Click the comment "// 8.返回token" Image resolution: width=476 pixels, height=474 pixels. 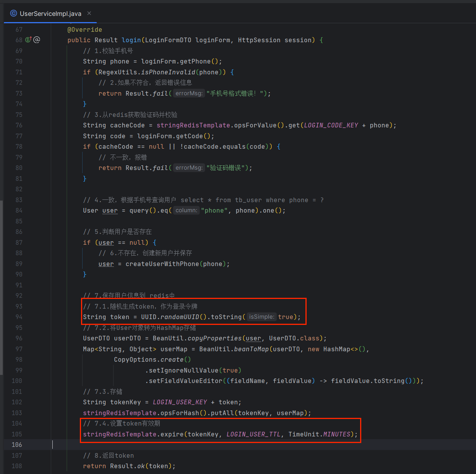click(109, 455)
